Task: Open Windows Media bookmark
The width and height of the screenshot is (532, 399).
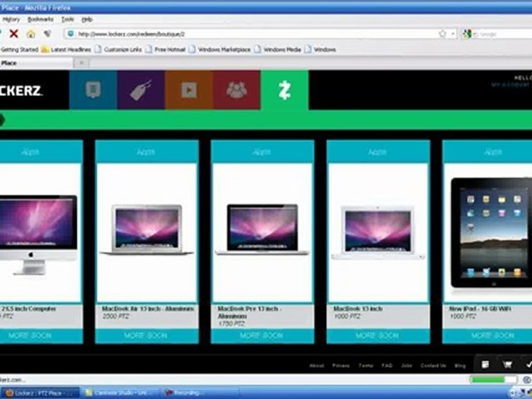Action: 278,49
